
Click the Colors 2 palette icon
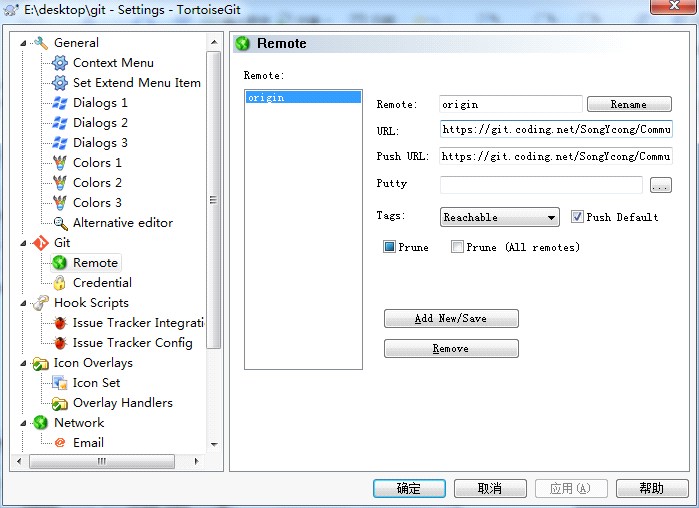tap(60, 183)
